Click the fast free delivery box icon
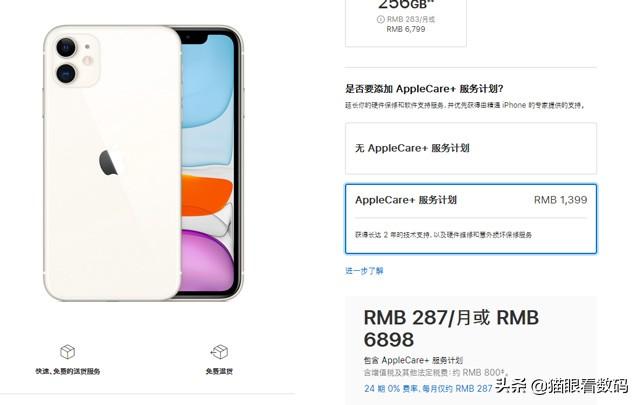This screenshot has width=640, height=405. tap(67, 352)
